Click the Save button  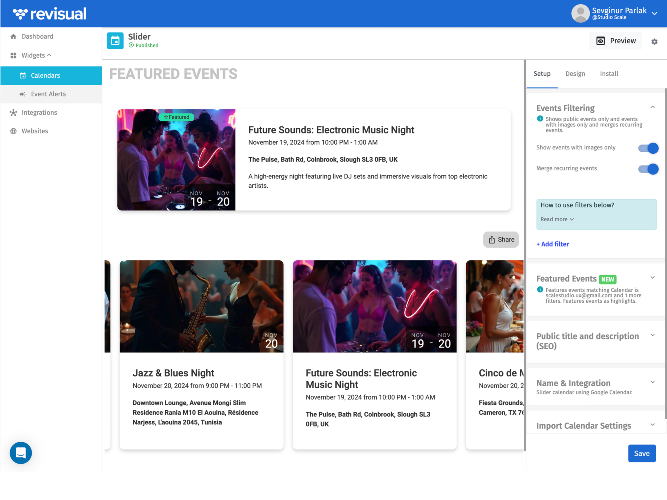pyautogui.click(x=641, y=453)
